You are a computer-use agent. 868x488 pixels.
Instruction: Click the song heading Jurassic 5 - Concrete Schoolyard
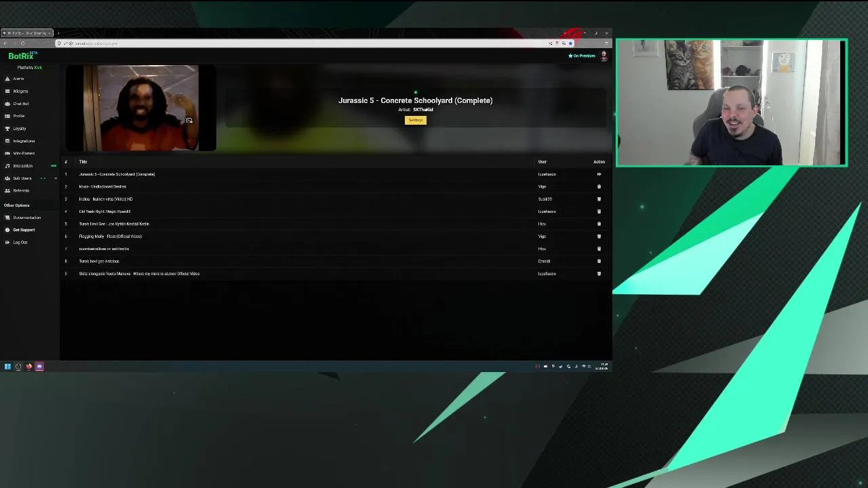click(x=416, y=100)
